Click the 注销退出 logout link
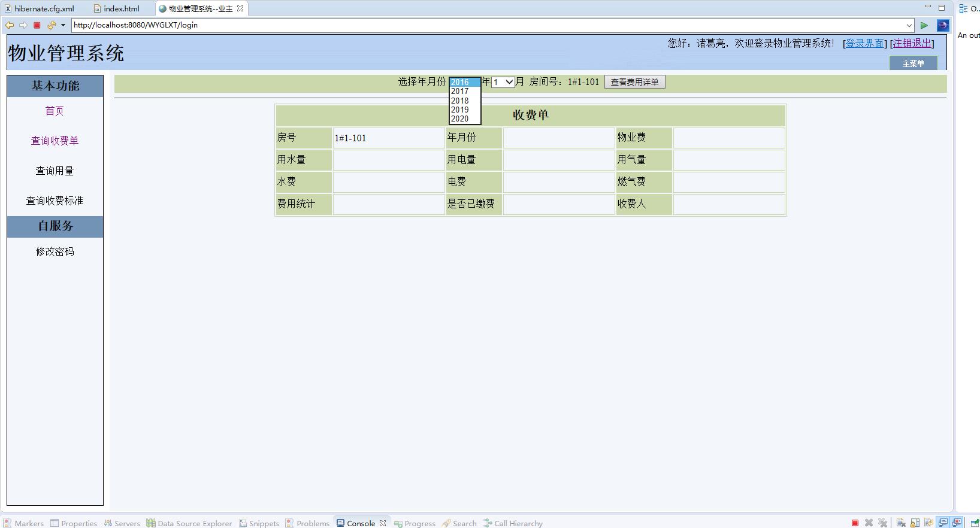 [x=912, y=43]
